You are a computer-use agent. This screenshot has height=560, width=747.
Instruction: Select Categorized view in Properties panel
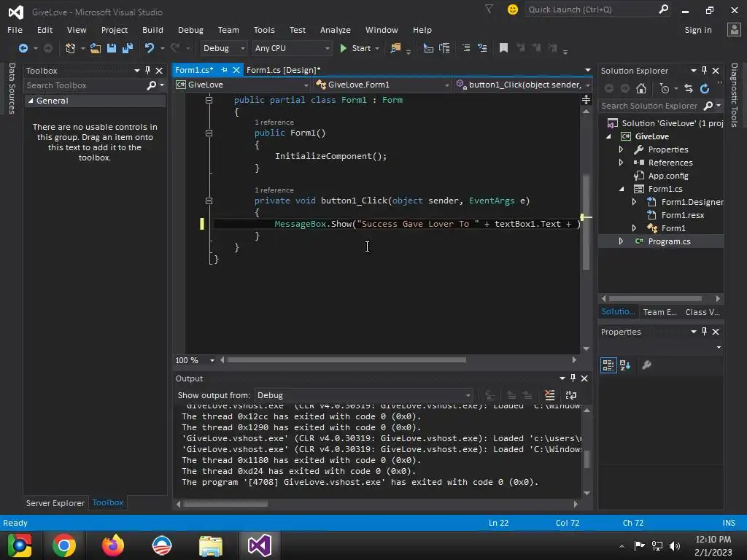[x=608, y=365]
